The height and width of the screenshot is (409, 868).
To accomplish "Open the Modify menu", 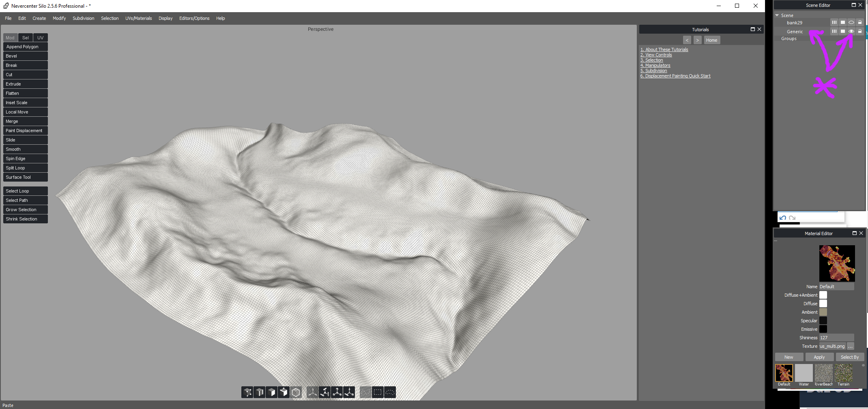I will 59,18.
